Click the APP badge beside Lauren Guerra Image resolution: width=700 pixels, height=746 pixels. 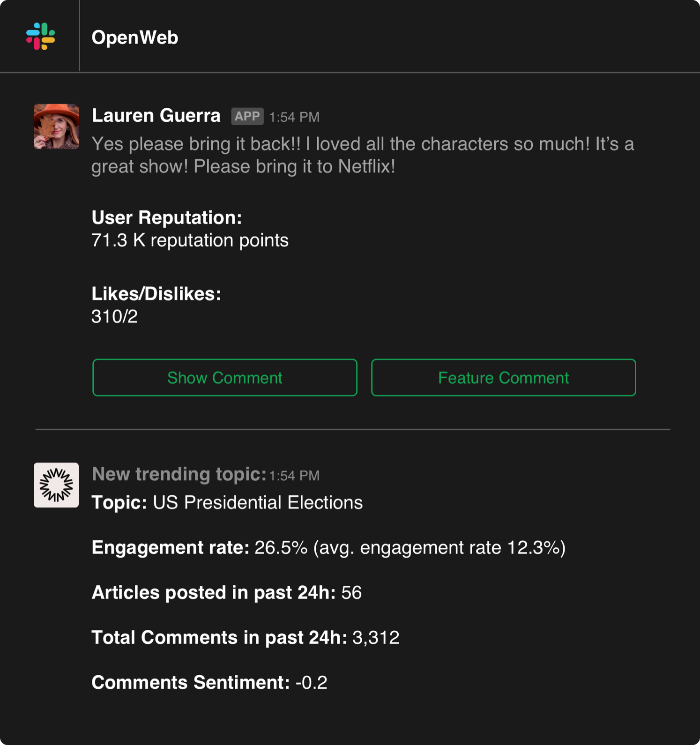[247, 117]
